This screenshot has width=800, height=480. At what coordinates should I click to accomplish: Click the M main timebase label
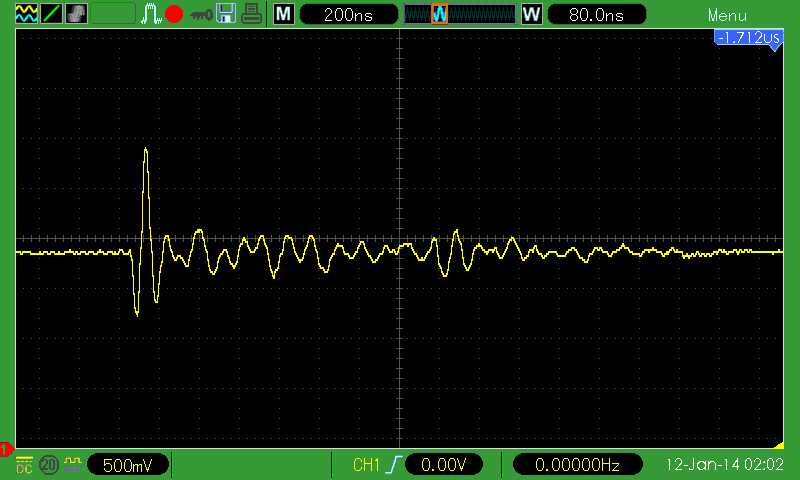(x=284, y=14)
